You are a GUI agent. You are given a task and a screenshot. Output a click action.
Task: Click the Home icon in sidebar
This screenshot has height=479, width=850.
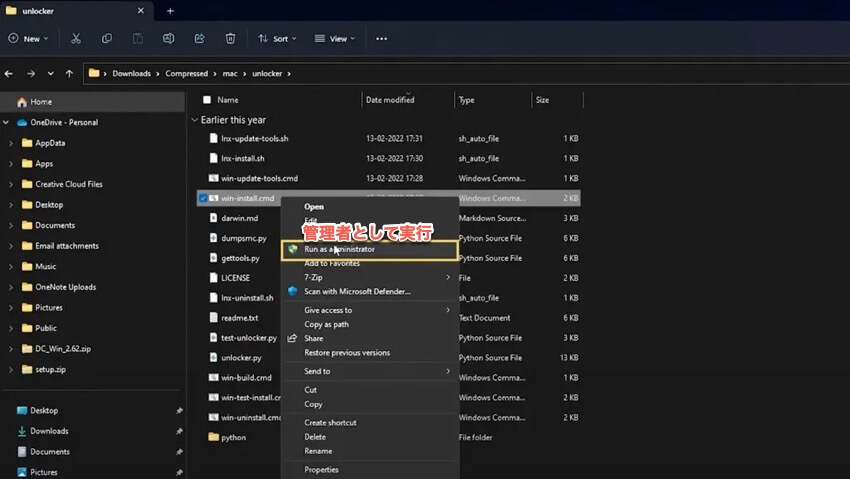(22, 102)
